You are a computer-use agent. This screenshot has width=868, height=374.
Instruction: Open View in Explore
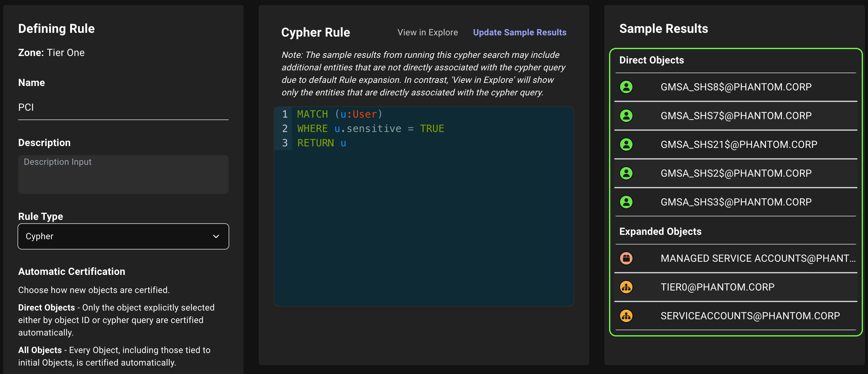click(x=427, y=32)
